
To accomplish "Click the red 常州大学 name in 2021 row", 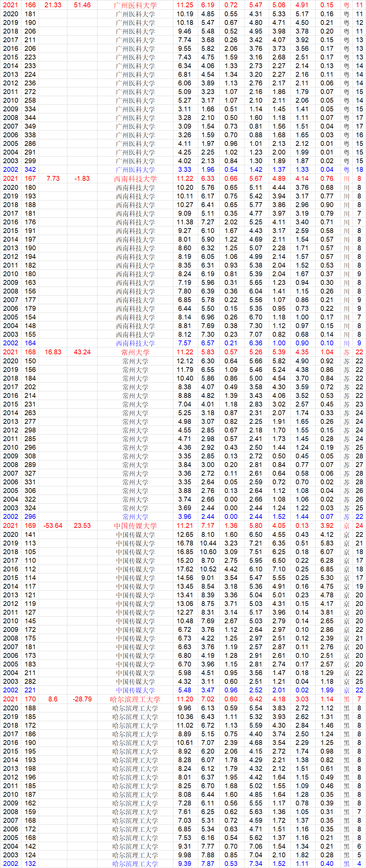I will [135, 352].
